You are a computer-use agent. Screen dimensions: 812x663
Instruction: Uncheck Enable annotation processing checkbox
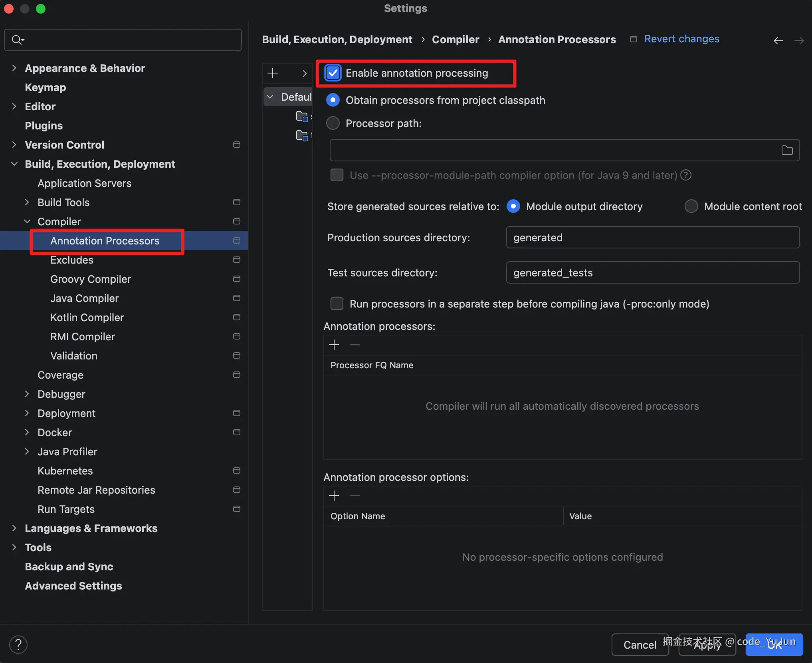(x=333, y=73)
